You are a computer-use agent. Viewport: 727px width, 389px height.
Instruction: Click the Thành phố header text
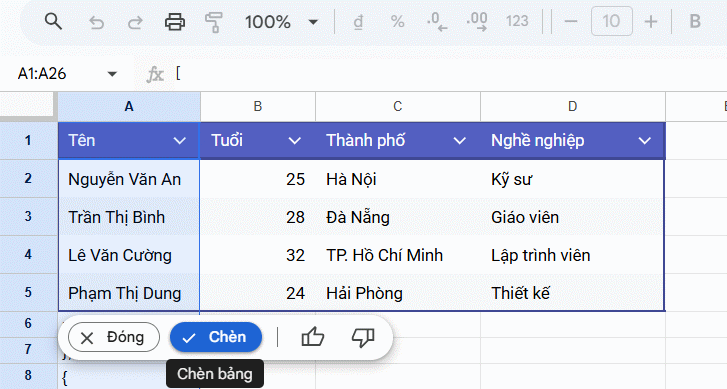pos(365,140)
